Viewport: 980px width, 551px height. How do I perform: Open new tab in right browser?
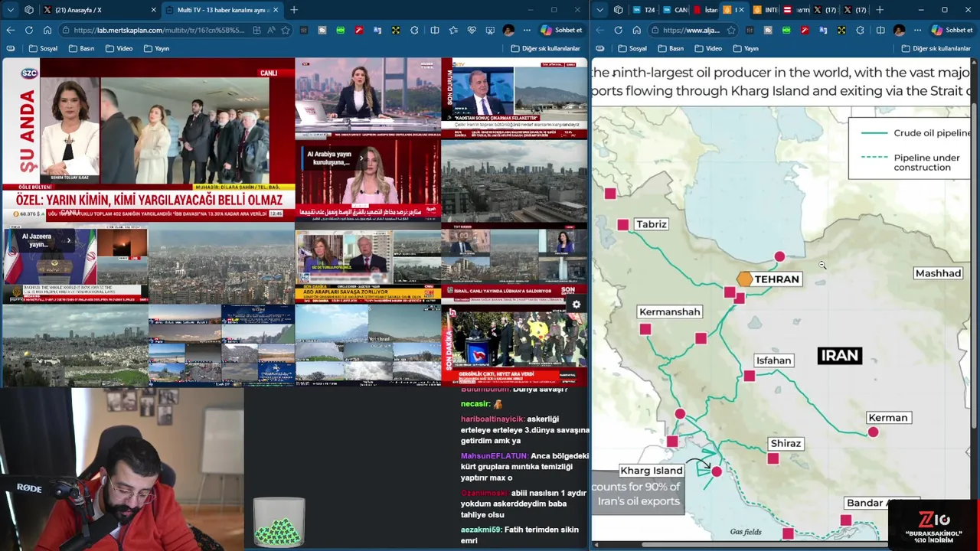(x=879, y=10)
